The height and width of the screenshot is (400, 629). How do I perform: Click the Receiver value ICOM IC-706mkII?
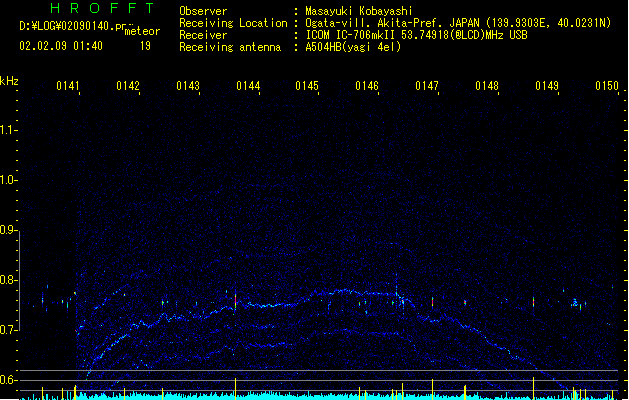(x=351, y=35)
